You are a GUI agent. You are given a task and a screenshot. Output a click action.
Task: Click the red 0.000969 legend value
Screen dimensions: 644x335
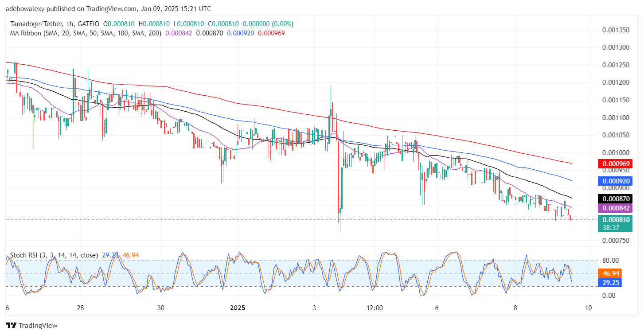pyautogui.click(x=271, y=33)
